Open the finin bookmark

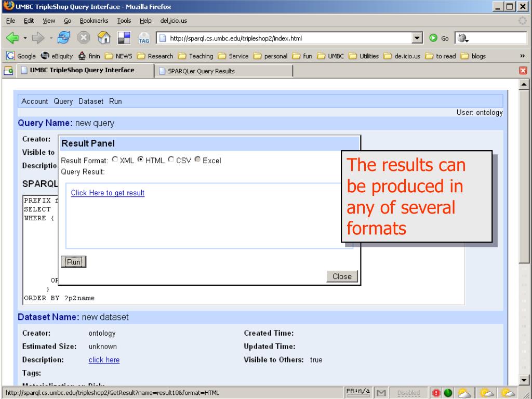[89, 56]
